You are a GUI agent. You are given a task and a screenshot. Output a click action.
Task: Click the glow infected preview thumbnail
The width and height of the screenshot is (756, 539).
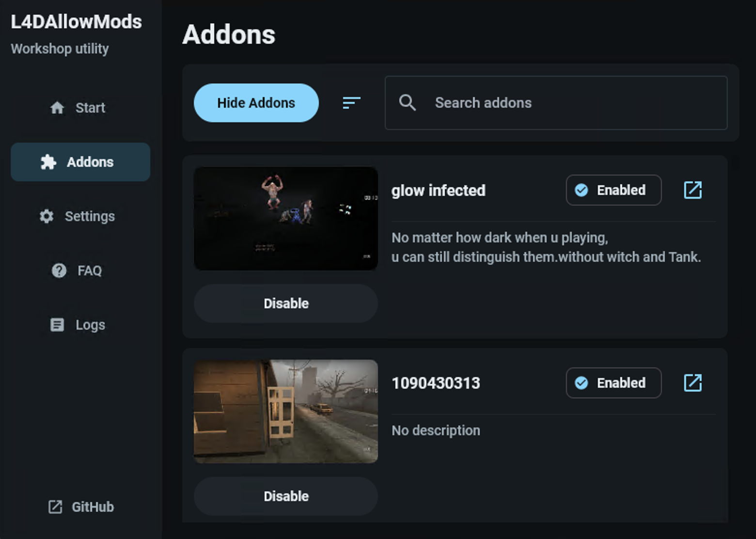point(286,219)
